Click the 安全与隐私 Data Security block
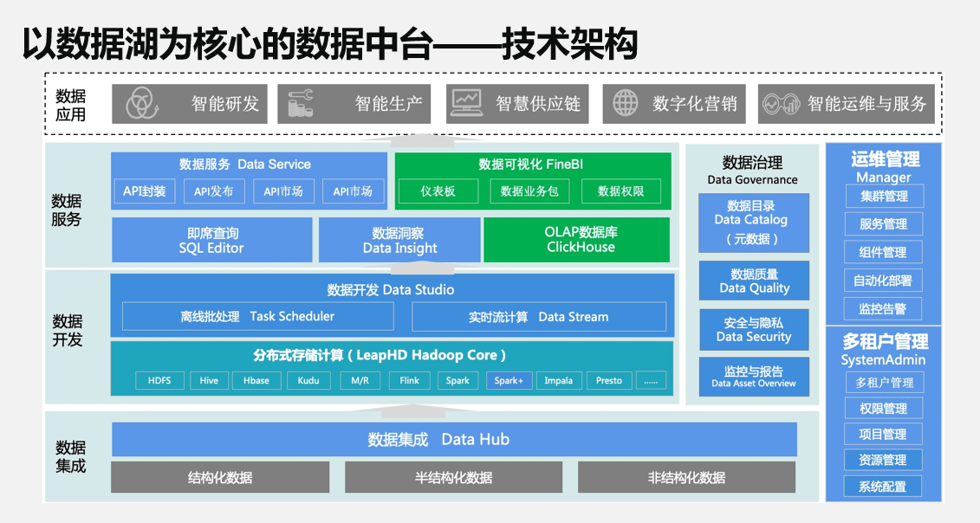This screenshot has width=980, height=523. (x=753, y=330)
